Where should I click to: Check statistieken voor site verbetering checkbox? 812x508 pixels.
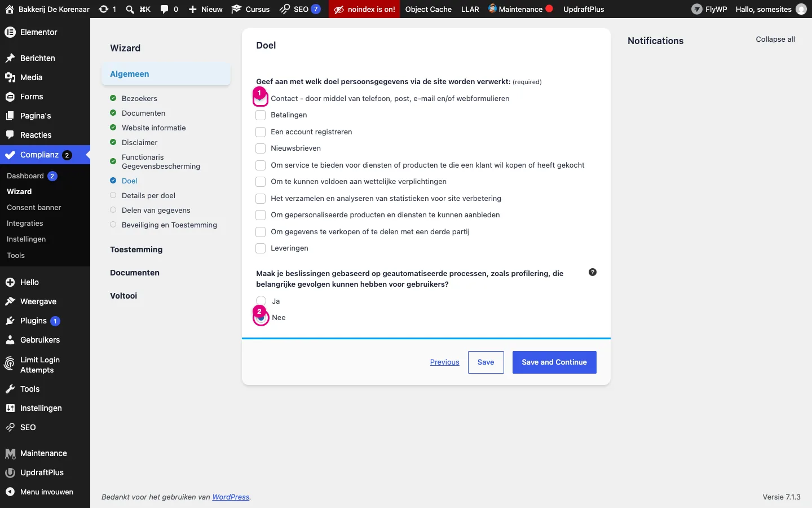pyautogui.click(x=261, y=199)
